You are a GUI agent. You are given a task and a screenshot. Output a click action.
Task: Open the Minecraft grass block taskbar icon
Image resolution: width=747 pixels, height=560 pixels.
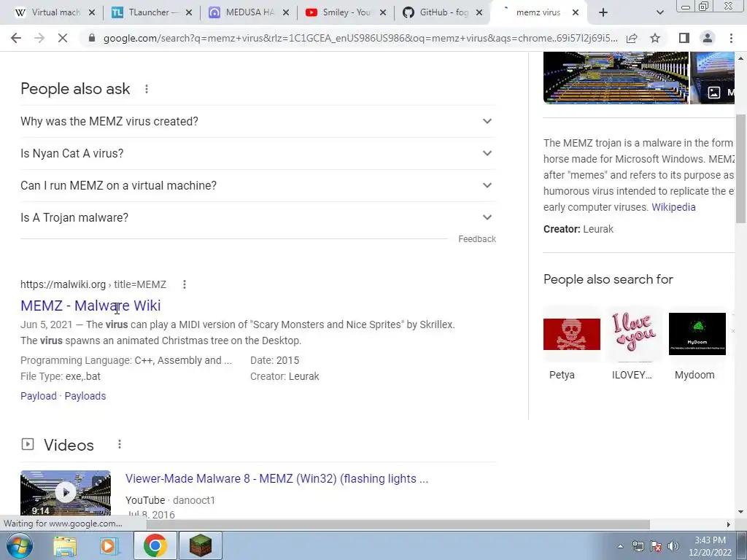tap(200, 545)
